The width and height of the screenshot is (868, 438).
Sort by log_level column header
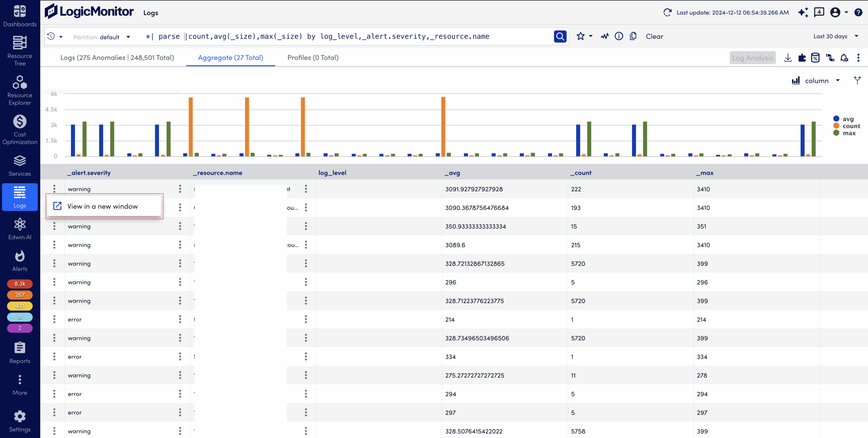pyautogui.click(x=332, y=173)
